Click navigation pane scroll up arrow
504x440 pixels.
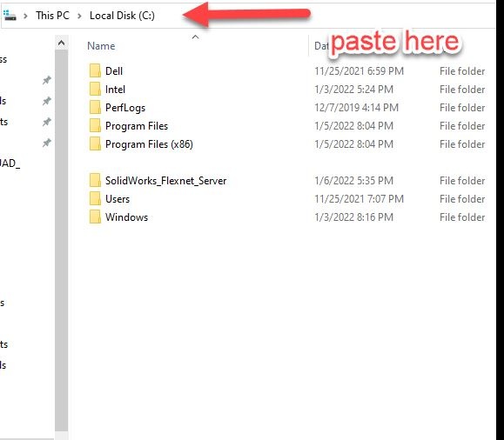point(62,43)
